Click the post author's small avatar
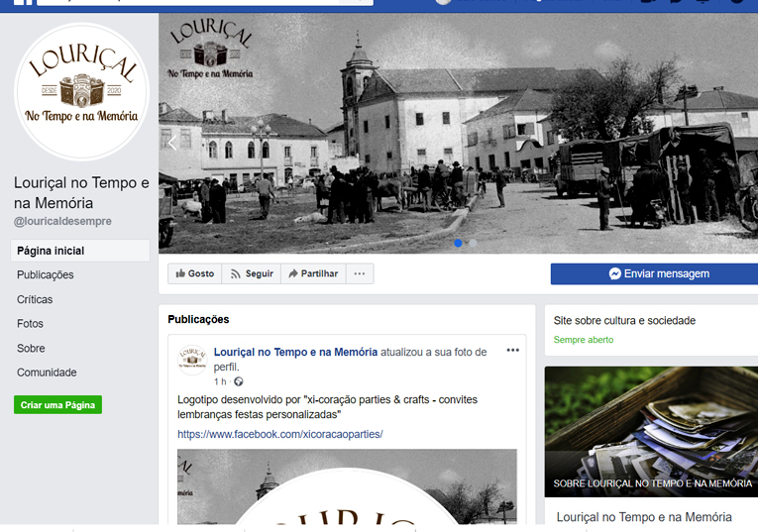The image size is (758, 532). (192, 360)
